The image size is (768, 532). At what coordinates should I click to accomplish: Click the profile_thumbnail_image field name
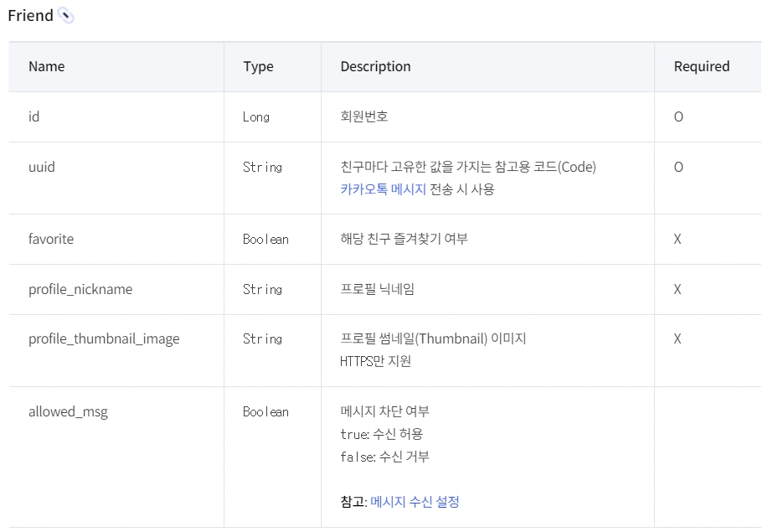(104, 339)
